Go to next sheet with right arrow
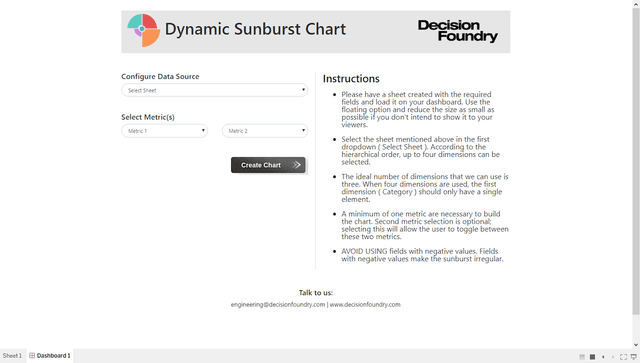The image size is (640, 363). [613, 357]
